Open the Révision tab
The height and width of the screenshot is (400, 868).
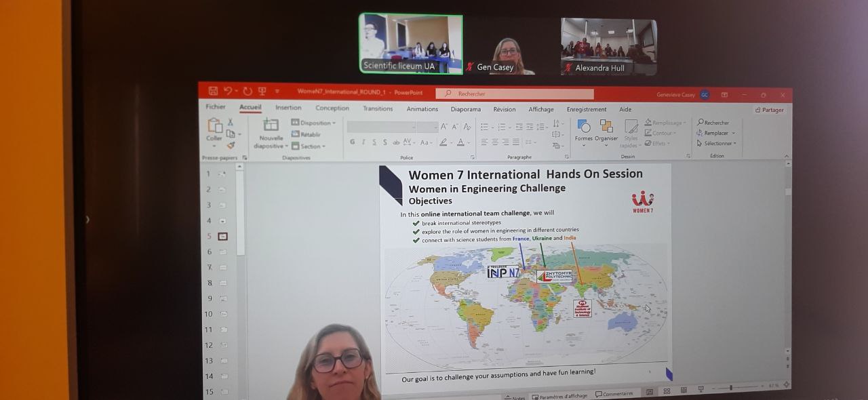point(505,109)
